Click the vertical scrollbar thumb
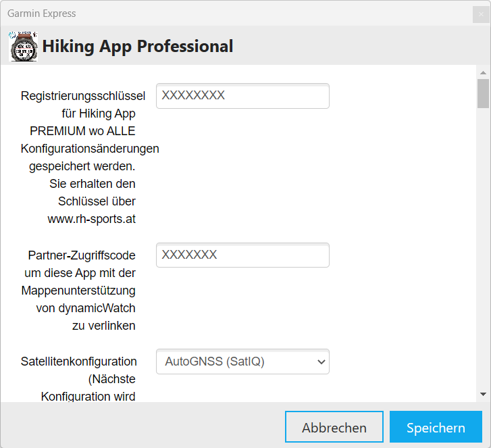 pyautogui.click(x=483, y=93)
